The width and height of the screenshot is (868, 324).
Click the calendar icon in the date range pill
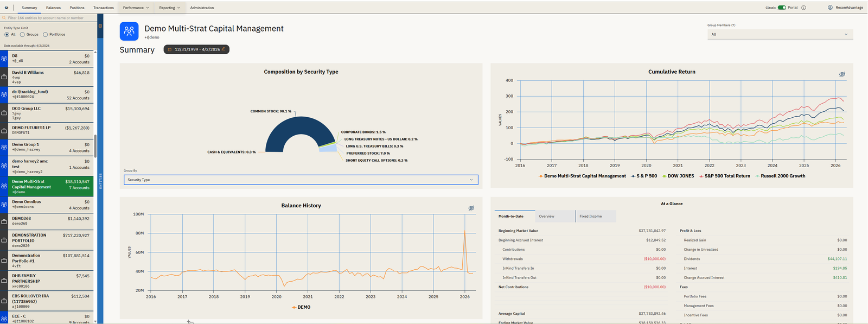click(x=170, y=49)
